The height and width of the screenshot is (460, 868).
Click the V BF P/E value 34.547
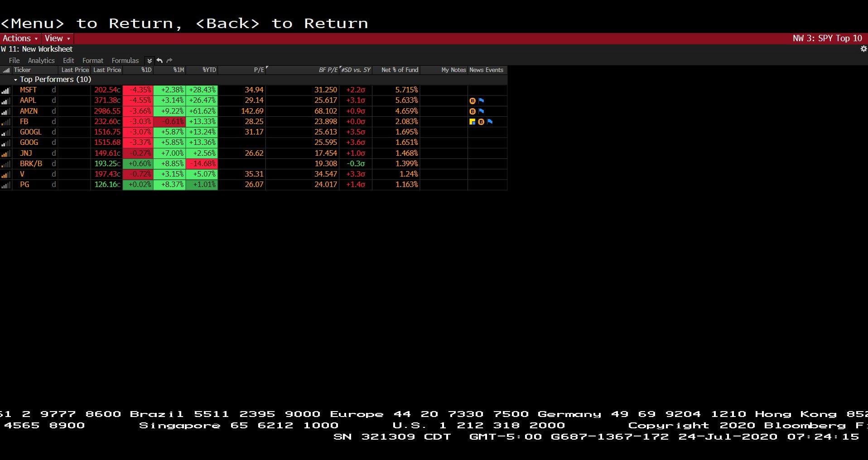pyautogui.click(x=326, y=174)
